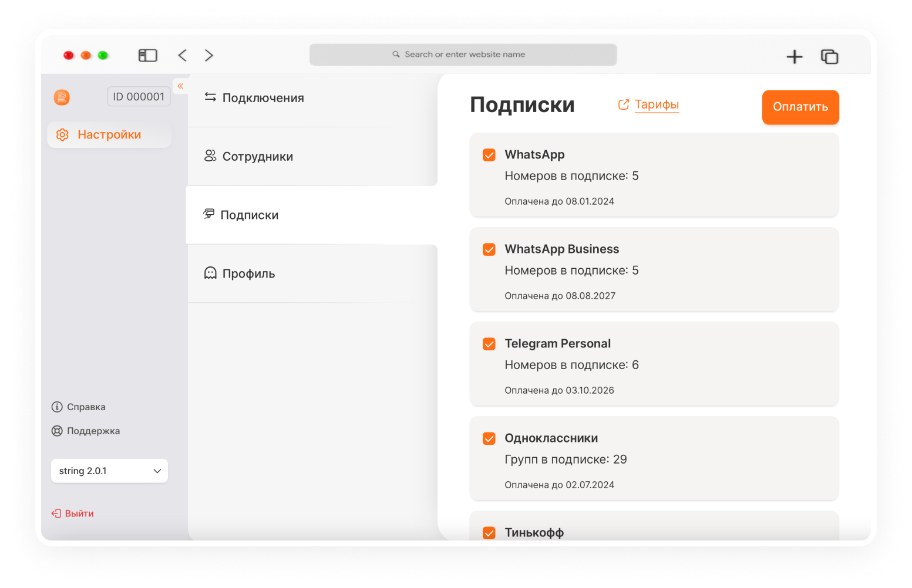
Task: Select Настройки in the left sidebar
Action: 109,134
